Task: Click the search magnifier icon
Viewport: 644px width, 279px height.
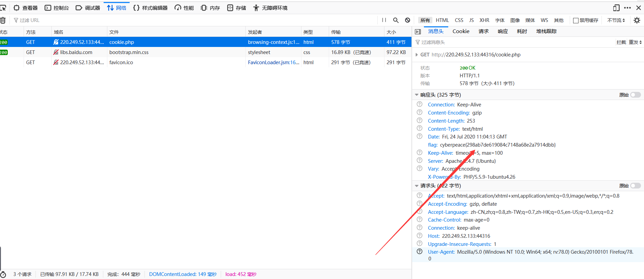Action: pos(396,20)
